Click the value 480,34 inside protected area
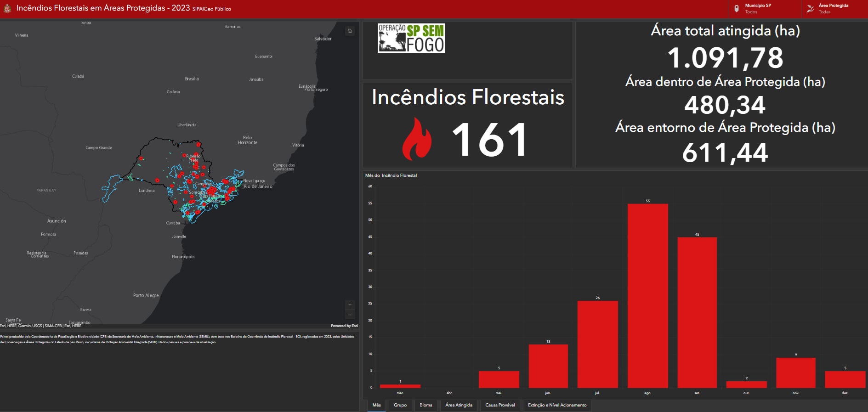Screen dimensions: 868x412 [x=725, y=105]
